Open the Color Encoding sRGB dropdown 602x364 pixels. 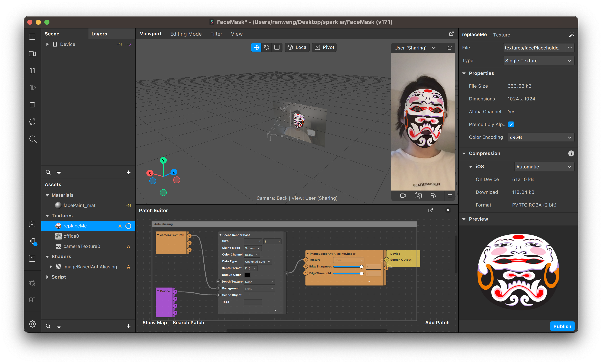click(541, 137)
